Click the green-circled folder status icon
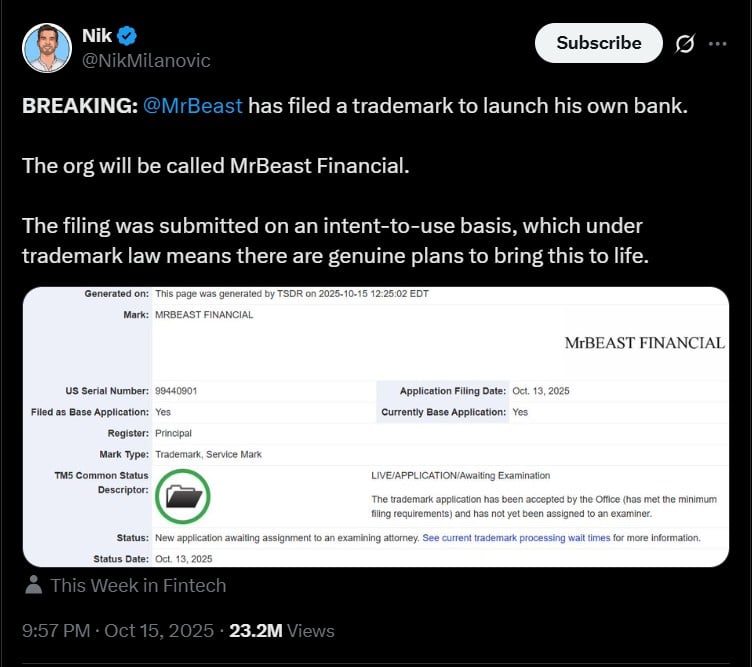This screenshot has height=667, width=752. (183, 495)
